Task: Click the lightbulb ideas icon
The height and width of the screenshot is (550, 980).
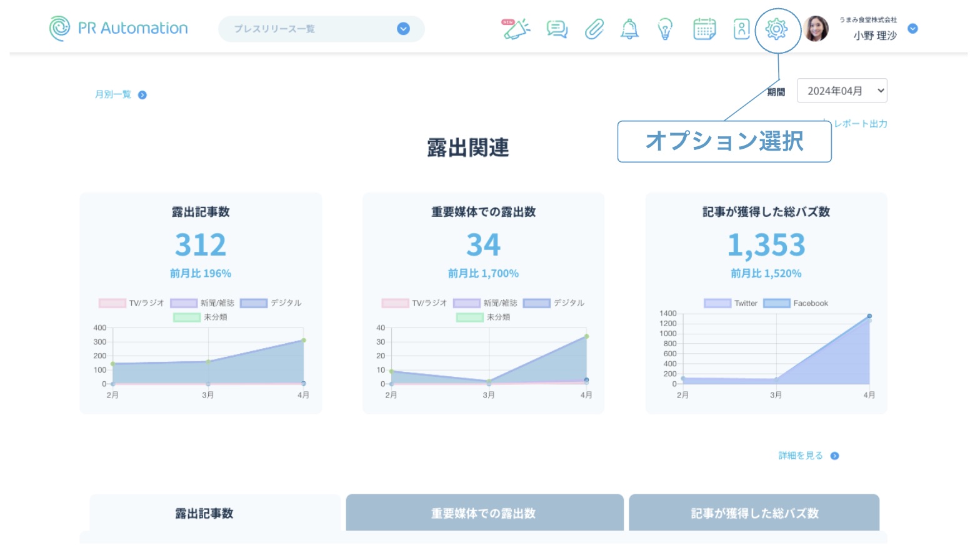Action: 665,29
